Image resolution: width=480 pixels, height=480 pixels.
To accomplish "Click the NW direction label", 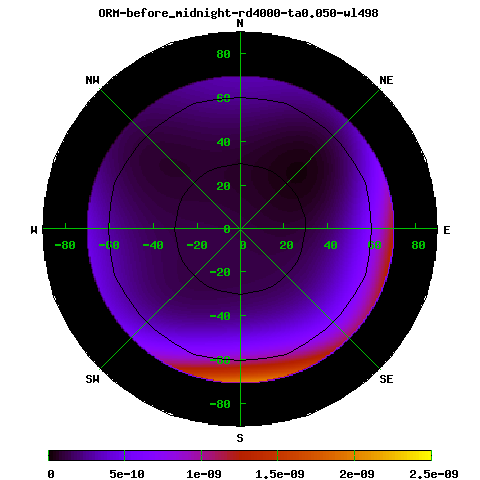I will click(93, 80).
